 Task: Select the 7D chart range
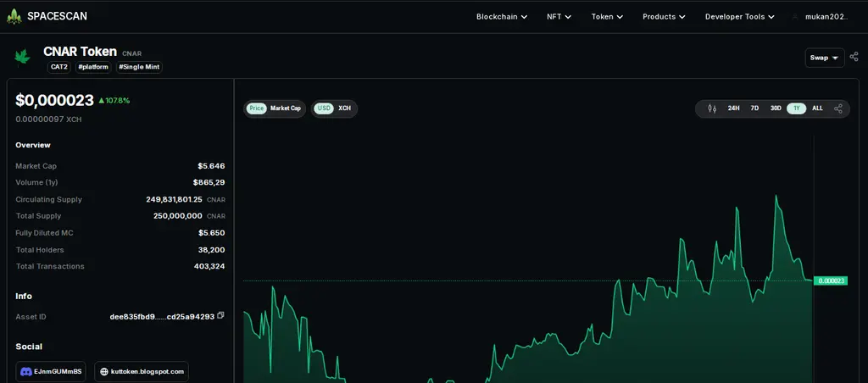[x=754, y=108]
